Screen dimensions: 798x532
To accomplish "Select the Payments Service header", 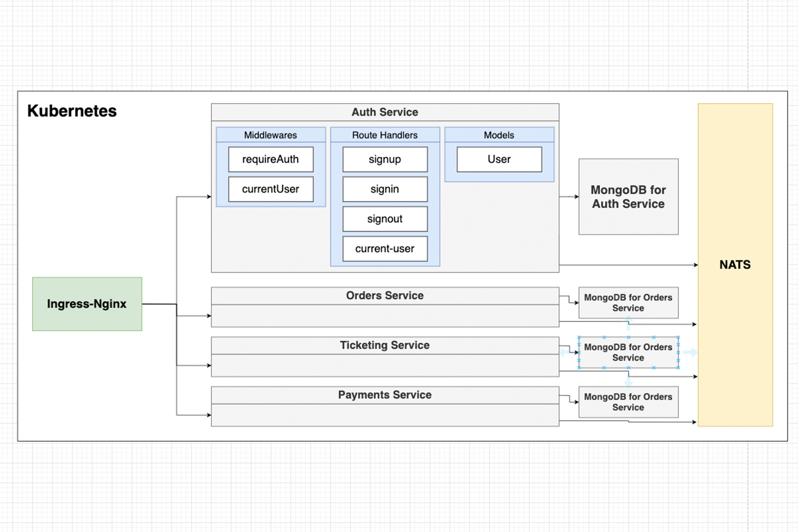I will (385, 395).
